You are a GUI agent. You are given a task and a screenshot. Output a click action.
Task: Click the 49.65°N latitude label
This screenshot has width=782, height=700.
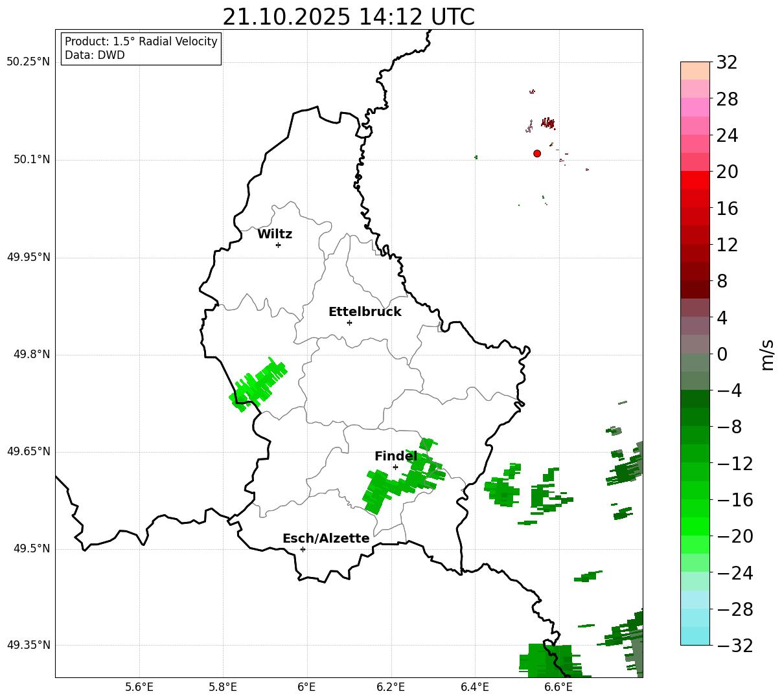click(28, 451)
